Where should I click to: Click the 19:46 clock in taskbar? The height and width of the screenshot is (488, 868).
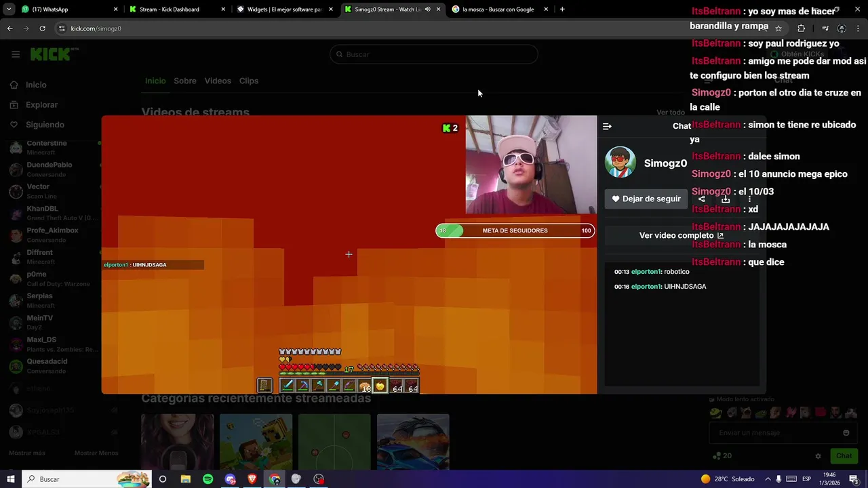829,479
